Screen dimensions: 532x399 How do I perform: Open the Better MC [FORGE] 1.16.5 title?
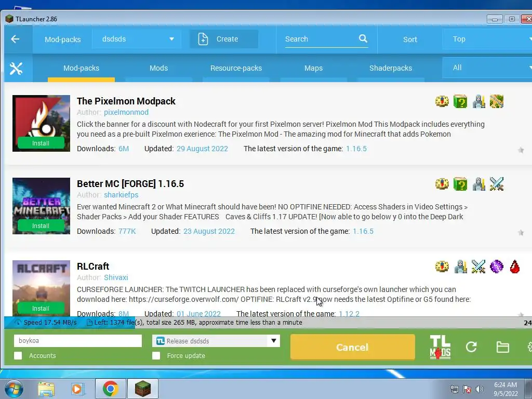(130, 184)
